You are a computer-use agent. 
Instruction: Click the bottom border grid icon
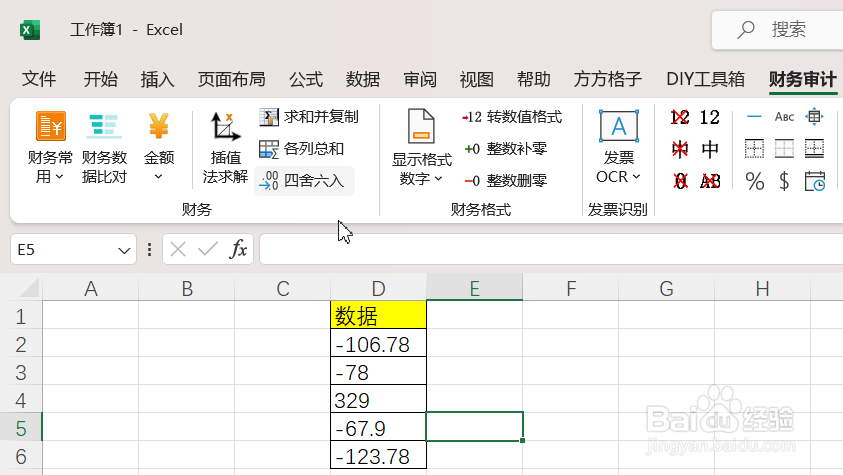click(784, 149)
